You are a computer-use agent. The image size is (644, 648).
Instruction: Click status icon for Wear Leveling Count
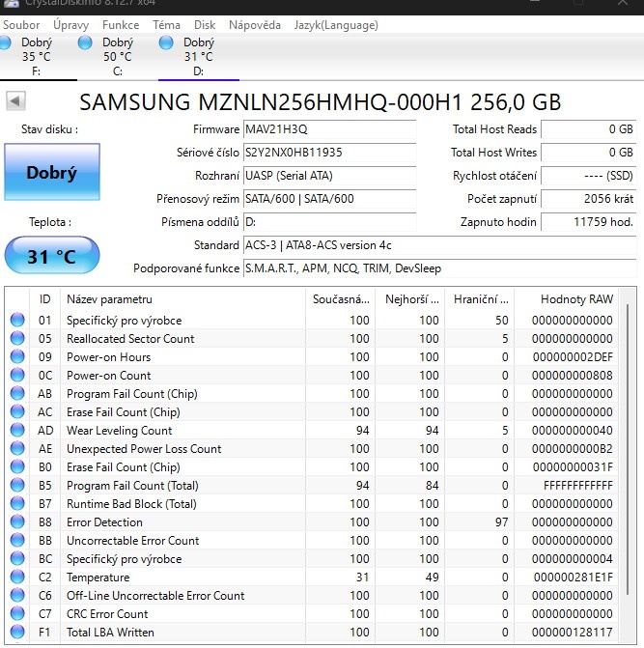tap(17, 430)
